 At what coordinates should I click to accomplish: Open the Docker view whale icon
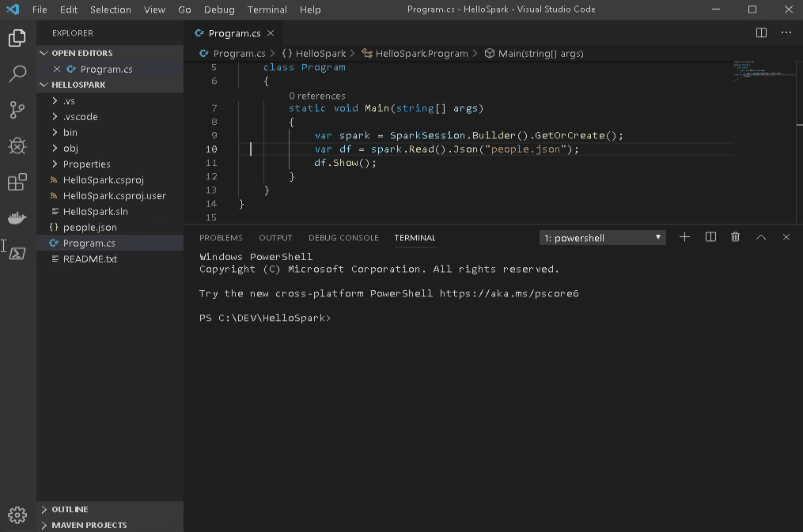(x=17, y=218)
